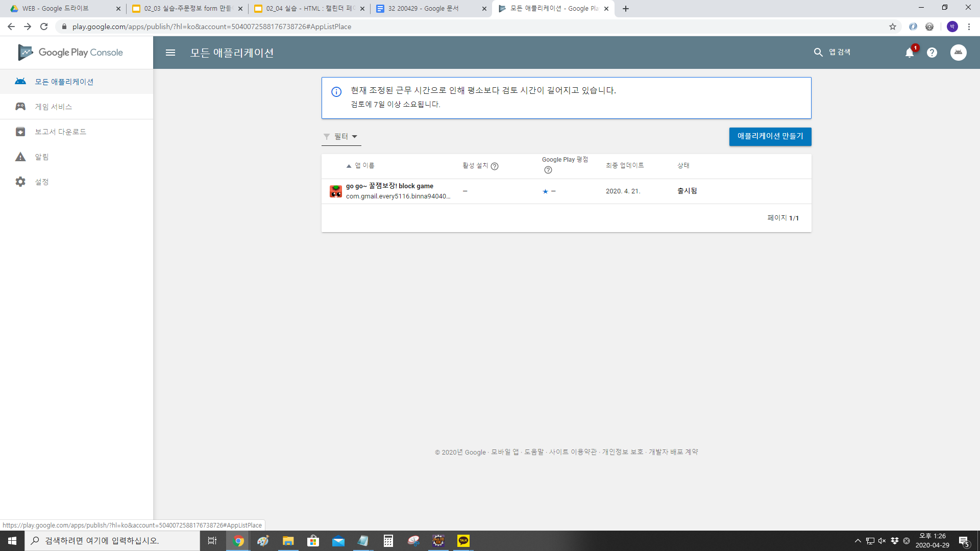Click the help icon under Google Play 평점

548,170
